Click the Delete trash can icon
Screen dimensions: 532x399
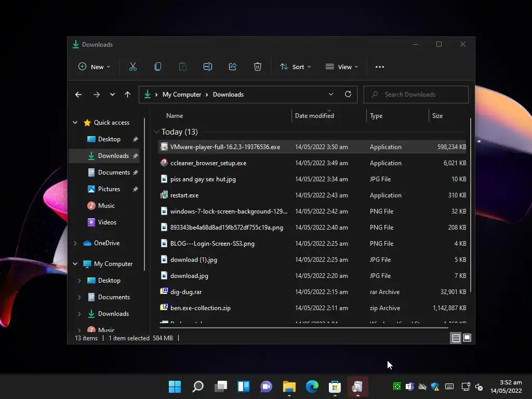click(258, 67)
